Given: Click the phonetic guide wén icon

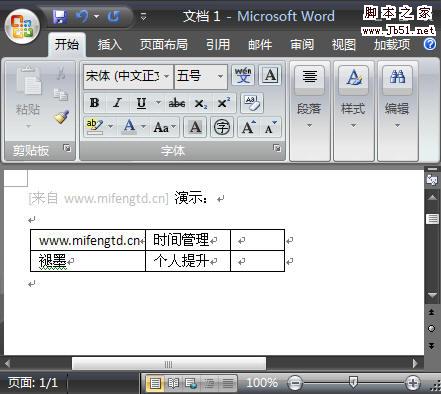Looking at the screenshot, I should pos(243,75).
